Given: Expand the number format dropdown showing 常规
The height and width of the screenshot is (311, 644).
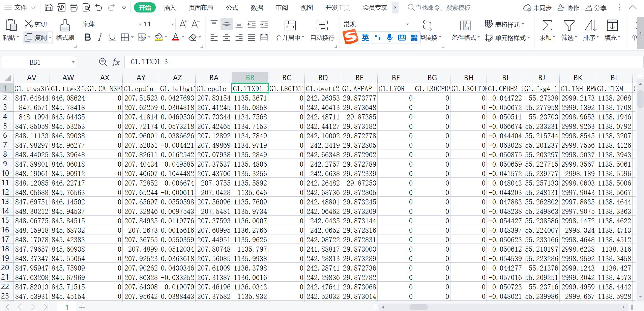Looking at the screenshot, I should click(x=407, y=24).
